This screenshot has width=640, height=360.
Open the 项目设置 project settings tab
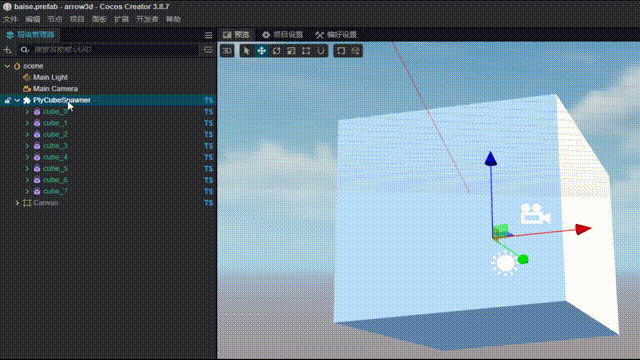point(282,35)
